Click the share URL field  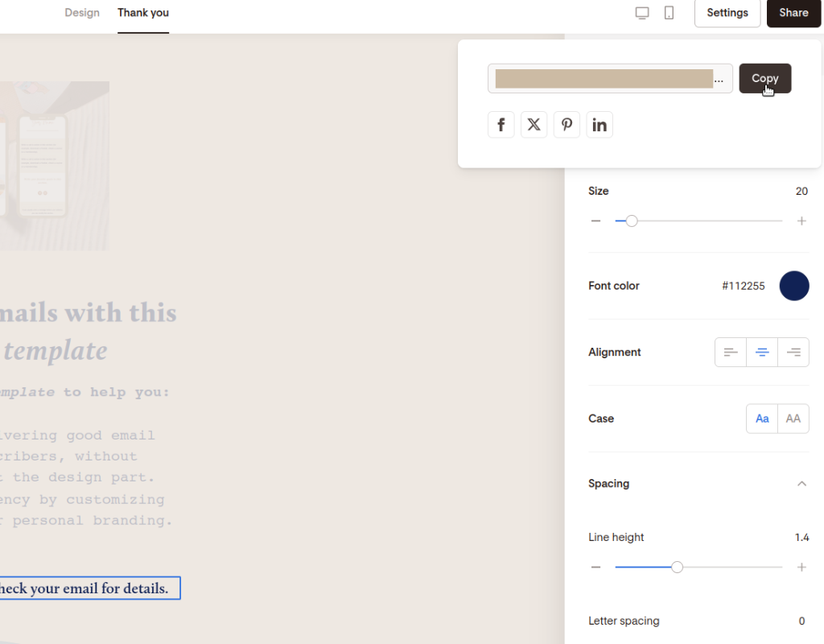[x=610, y=78]
